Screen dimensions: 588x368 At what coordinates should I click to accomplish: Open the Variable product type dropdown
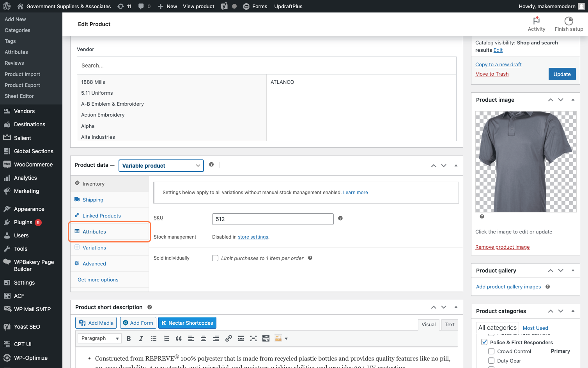coord(161,166)
